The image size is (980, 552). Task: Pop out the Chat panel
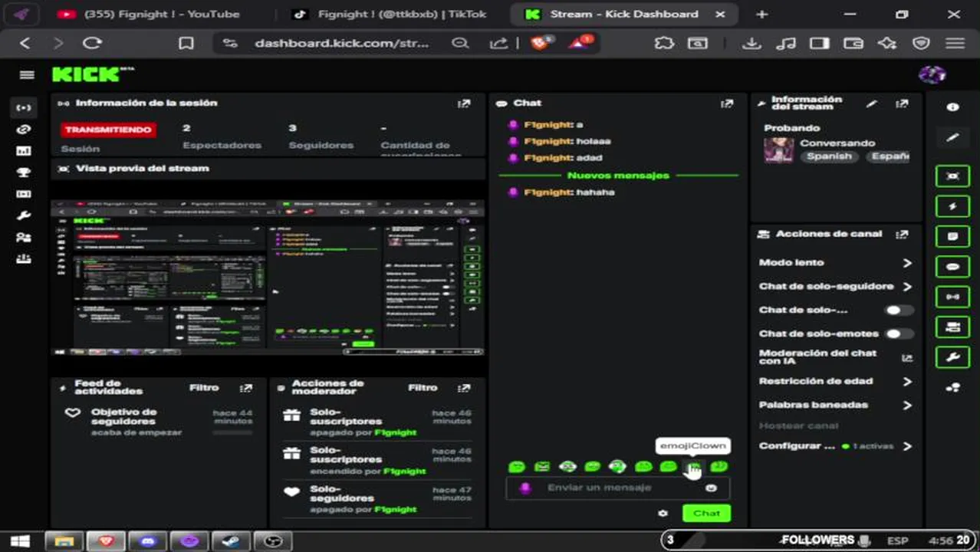[x=727, y=103]
